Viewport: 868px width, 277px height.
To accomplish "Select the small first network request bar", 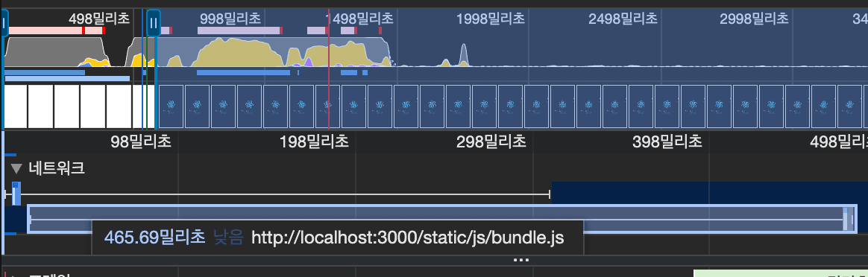I will pos(16,194).
